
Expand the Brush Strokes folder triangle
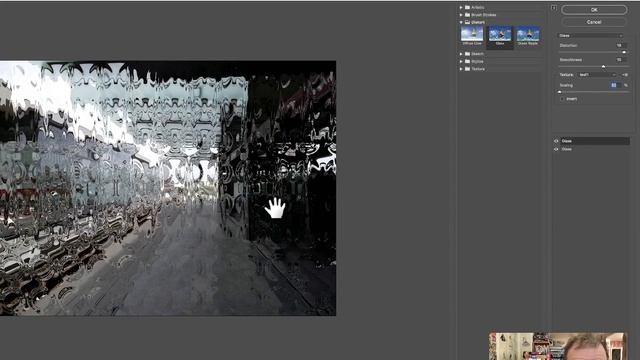coord(461,15)
